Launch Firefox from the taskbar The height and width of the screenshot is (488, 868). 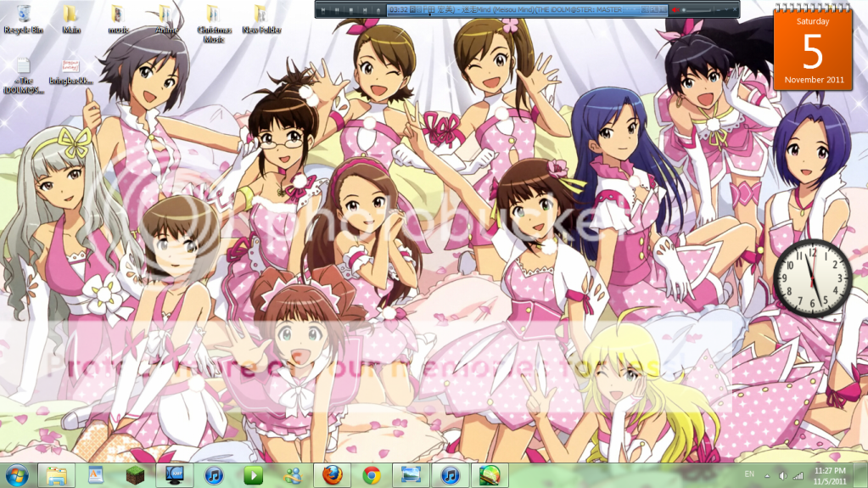coord(333,475)
